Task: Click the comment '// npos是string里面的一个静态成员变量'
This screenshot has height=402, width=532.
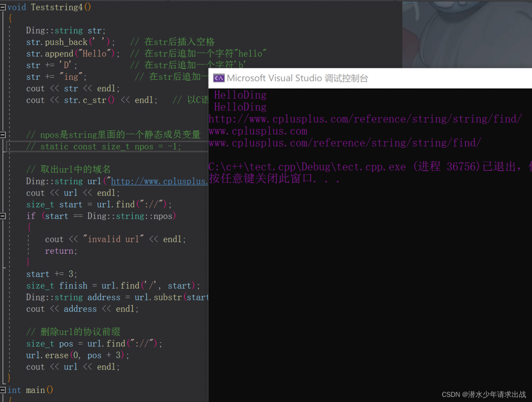Action: click(113, 135)
